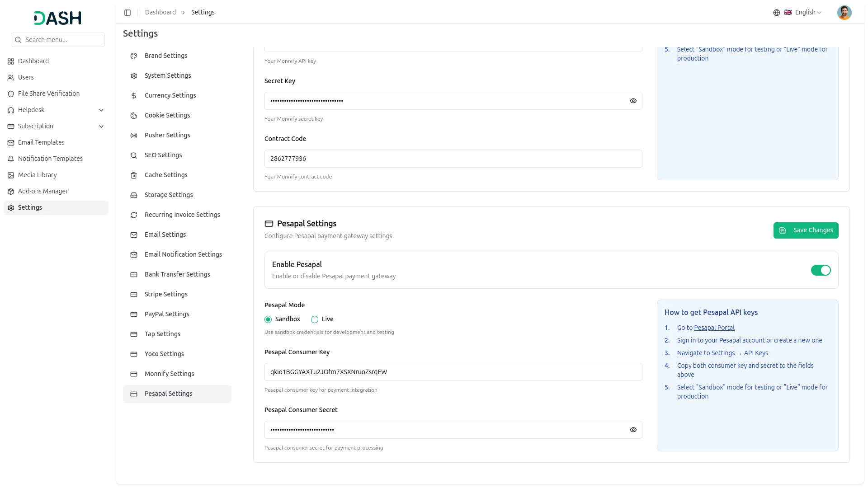Open Pesapal Settings in settings menu
The width and height of the screenshot is (868, 488).
pyautogui.click(x=177, y=394)
